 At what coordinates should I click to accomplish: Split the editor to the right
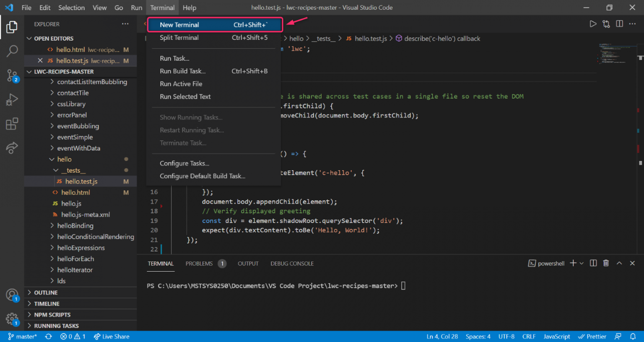point(619,24)
